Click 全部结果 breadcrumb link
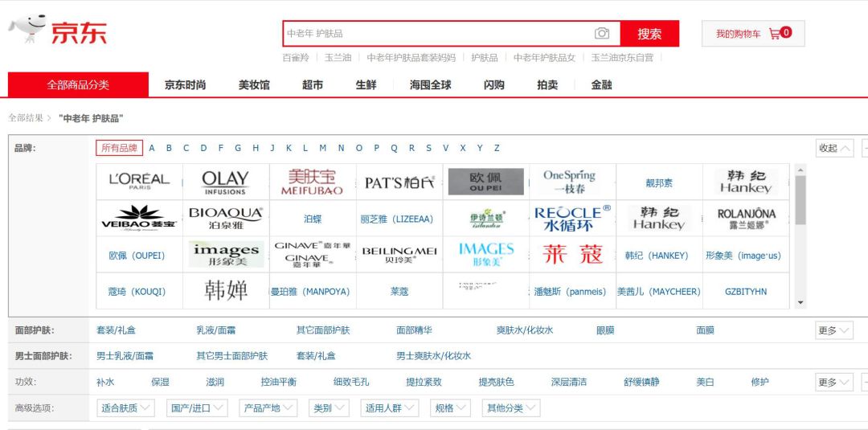The width and height of the screenshot is (868, 430). coord(26,118)
